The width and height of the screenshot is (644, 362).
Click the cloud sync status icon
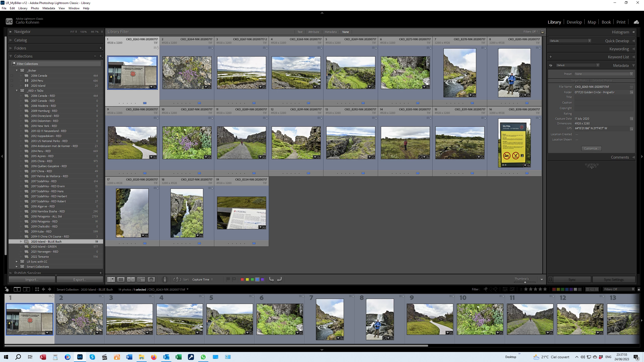coord(636,22)
